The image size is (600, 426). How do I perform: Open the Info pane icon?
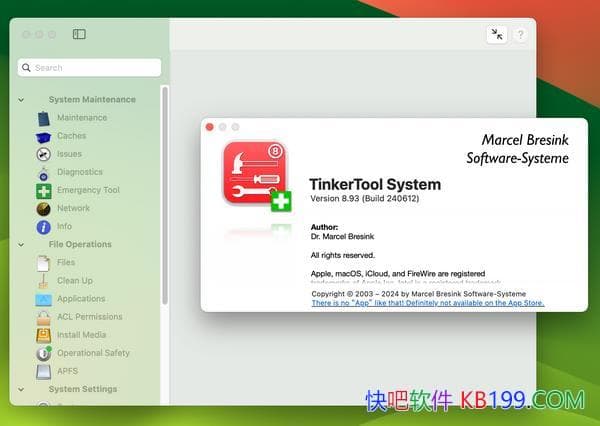[43, 227]
